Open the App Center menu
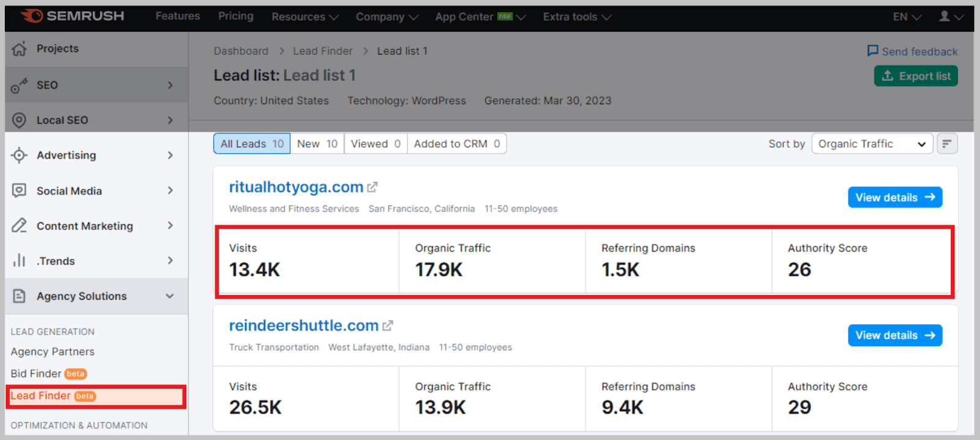The width and height of the screenshot is (980, 440). [x=481, y=17]
